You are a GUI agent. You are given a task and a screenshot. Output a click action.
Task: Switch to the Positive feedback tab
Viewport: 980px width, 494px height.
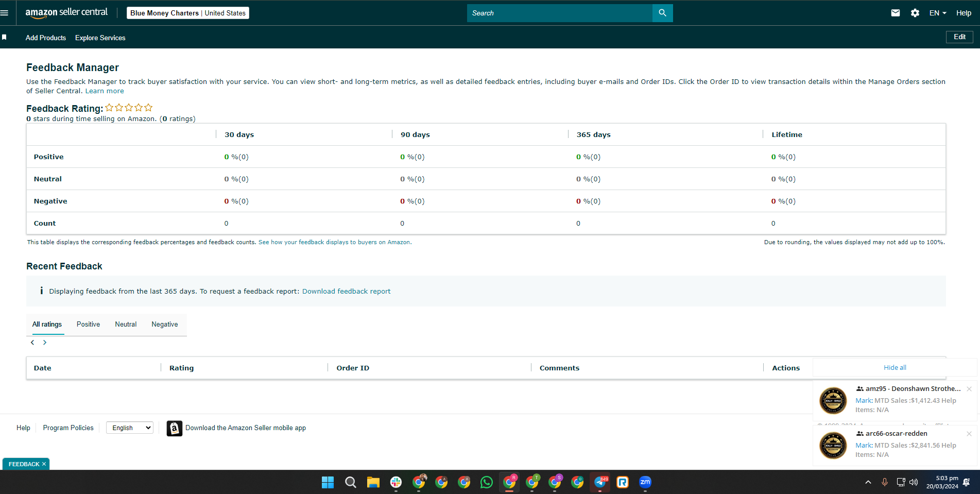[88, 325]
